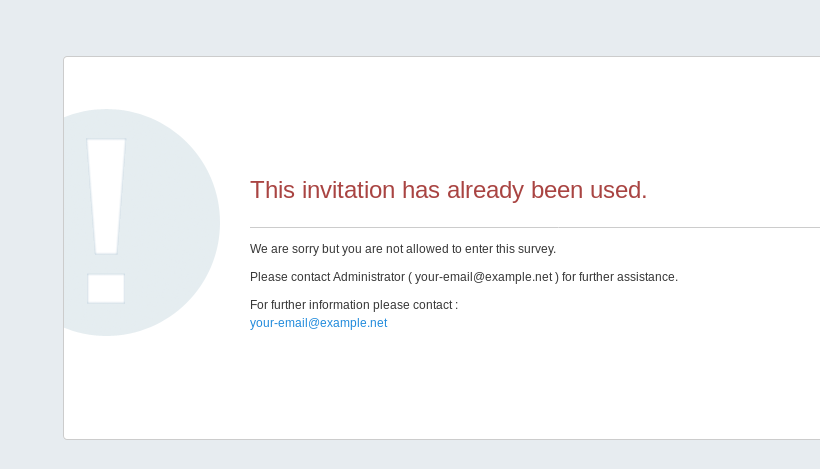Click the Administrator email address inside parentheses
The height and width of the screenshot is (469, 820).
click(x=483, y=277)
